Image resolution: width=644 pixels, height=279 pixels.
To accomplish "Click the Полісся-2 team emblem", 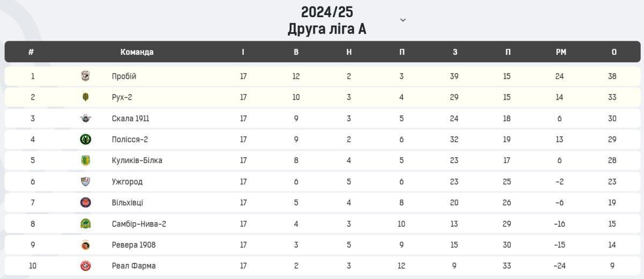I will [x=85, y=139].
